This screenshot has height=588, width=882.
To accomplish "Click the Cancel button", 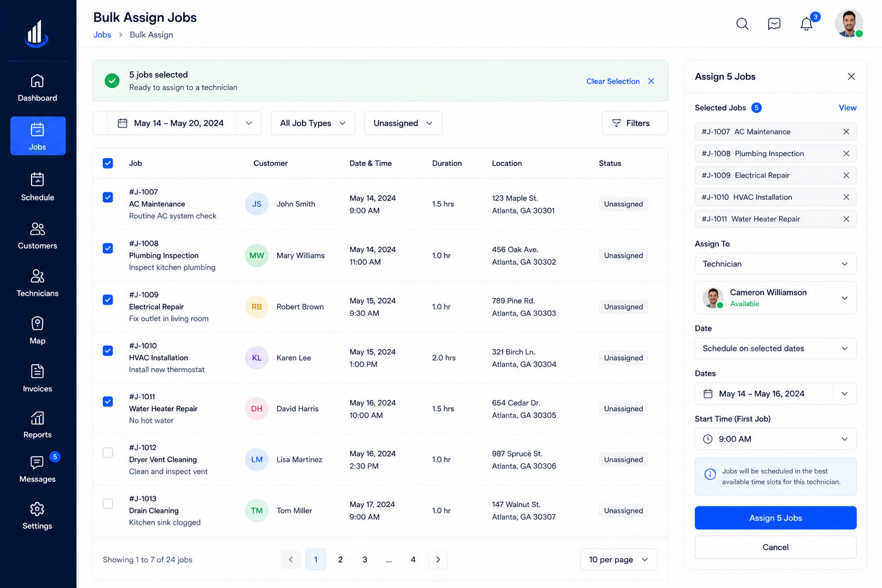I will (775, 547).
